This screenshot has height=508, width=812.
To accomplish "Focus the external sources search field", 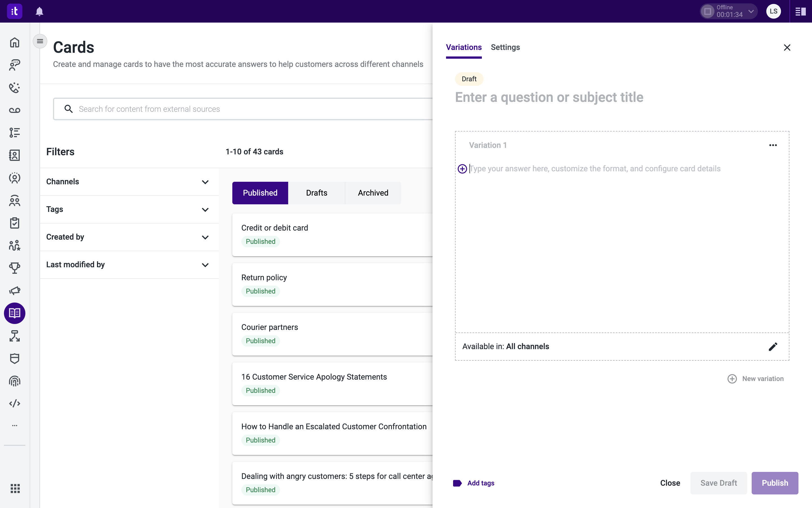I will (x=242, y=109).
